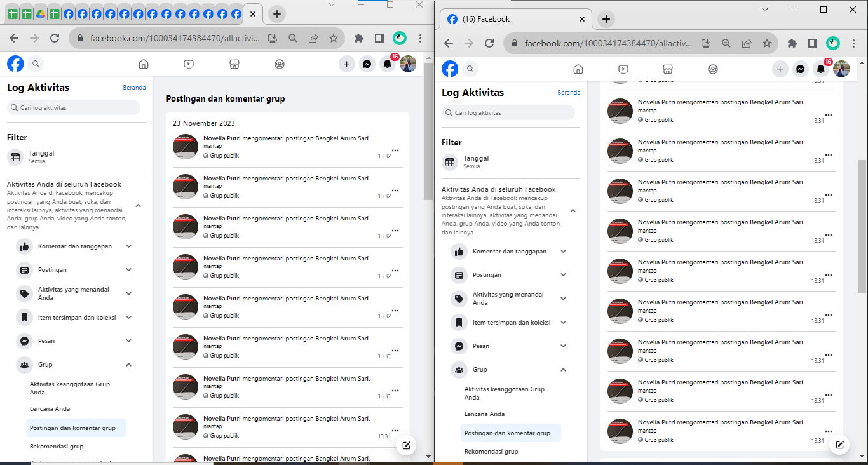Click the Beranda link in right window
868x465 pixels.
tap(569, 93)
